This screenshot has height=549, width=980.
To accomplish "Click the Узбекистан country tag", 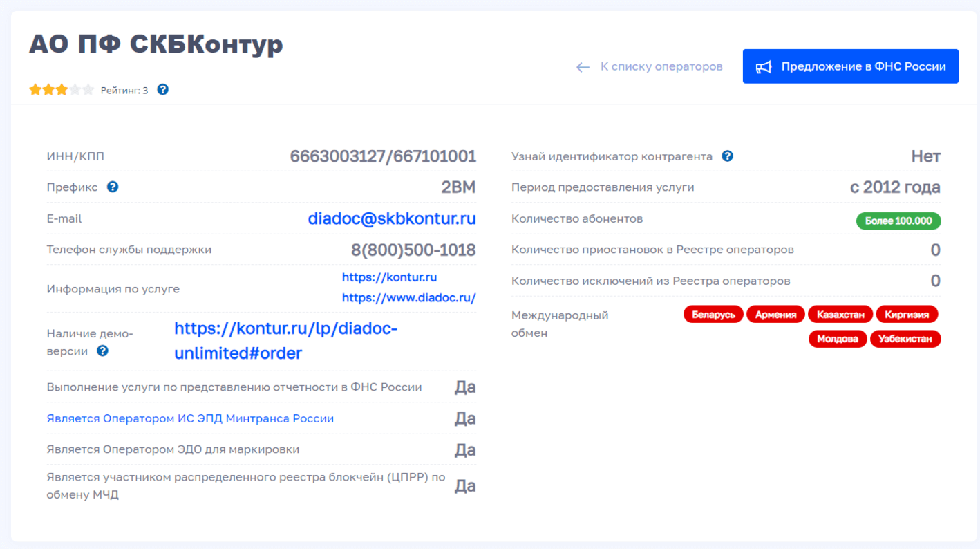I will (x=905, y=339).
